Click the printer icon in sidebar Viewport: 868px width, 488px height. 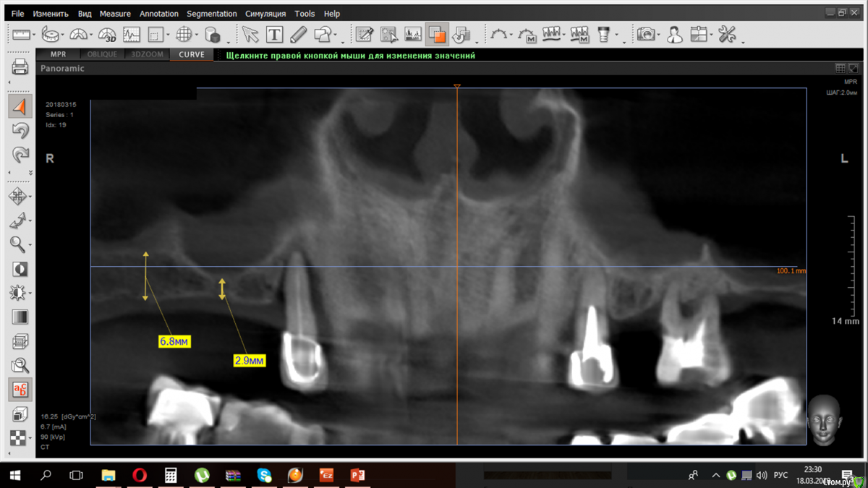point(20,67)
